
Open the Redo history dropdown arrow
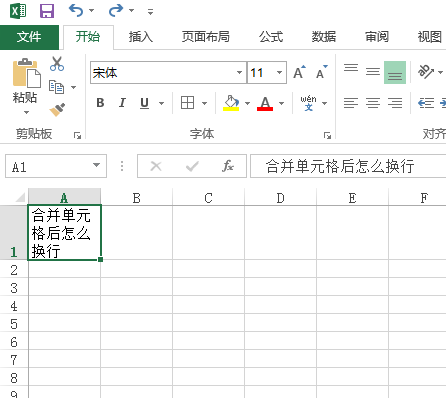(x=132, y=11)
